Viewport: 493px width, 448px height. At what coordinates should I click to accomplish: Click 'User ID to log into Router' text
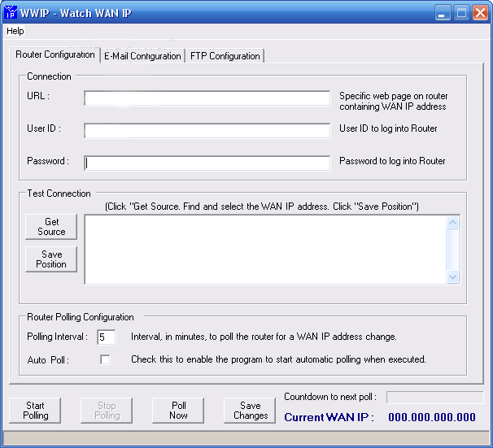click(388, 128)
